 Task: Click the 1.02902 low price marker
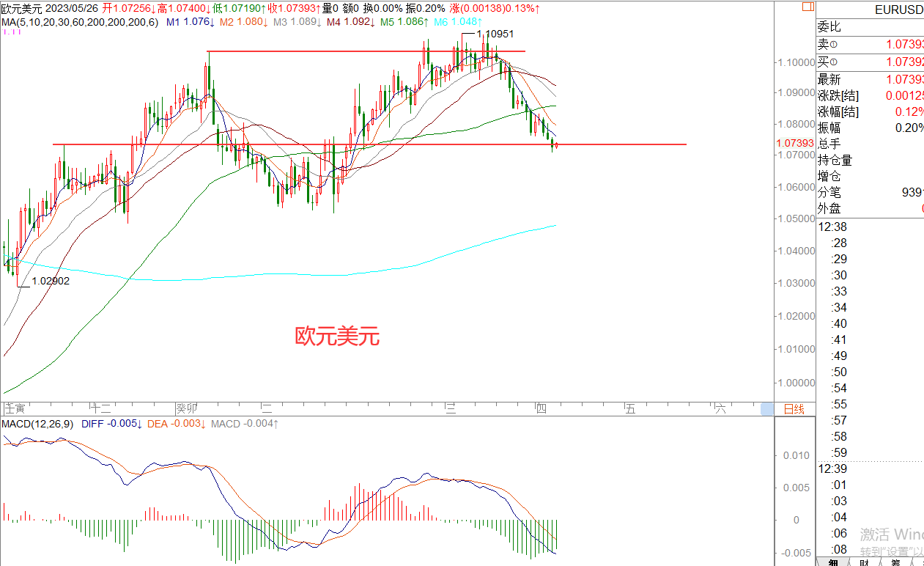coord(51,280)
